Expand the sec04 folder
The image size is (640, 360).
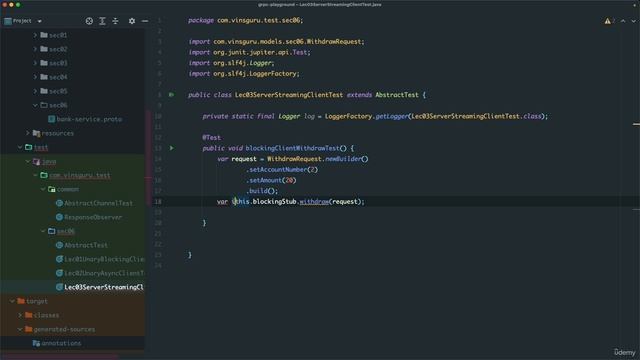pos(35,77)
